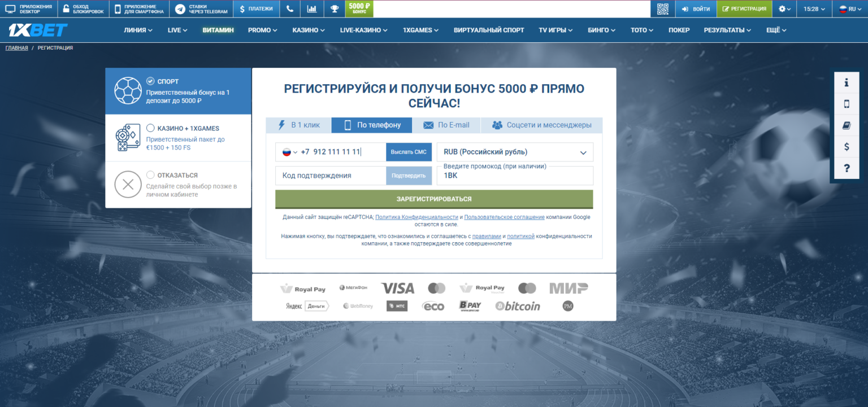Expand the TV Игры menu
Screen dimensions: 868x407
(x=555, y=30)
